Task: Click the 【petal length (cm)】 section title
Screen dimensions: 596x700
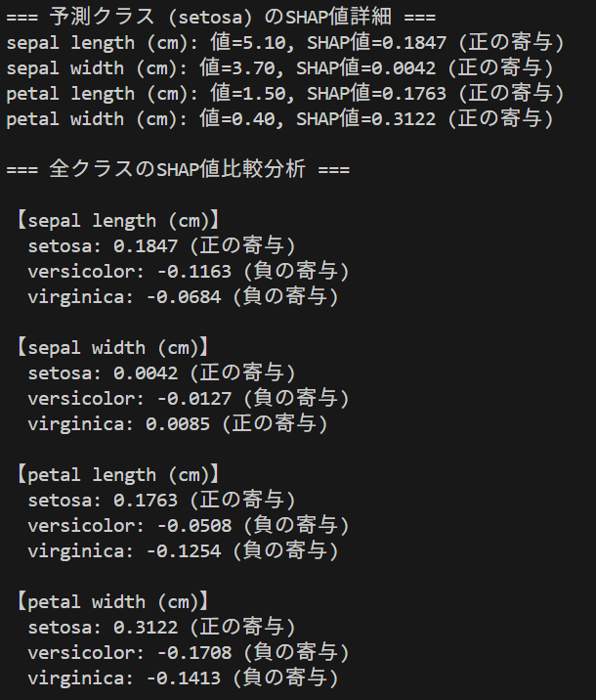Action: point(118,475)
